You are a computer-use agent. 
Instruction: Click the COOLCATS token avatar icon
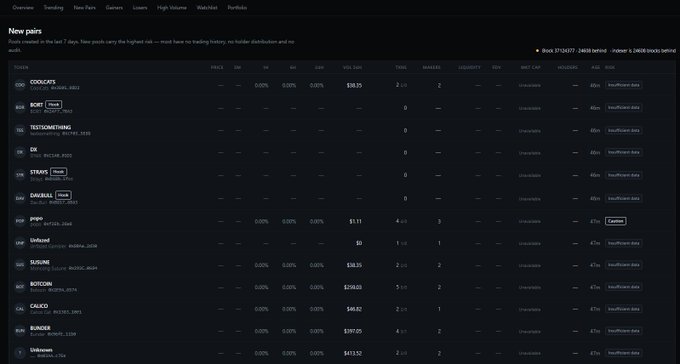pos(20,85)
